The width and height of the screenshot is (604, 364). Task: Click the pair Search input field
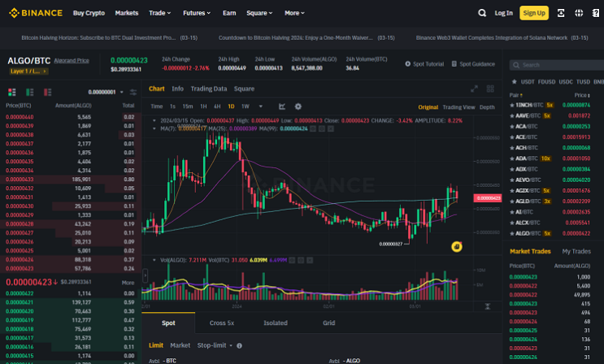(x=558, y=65)
